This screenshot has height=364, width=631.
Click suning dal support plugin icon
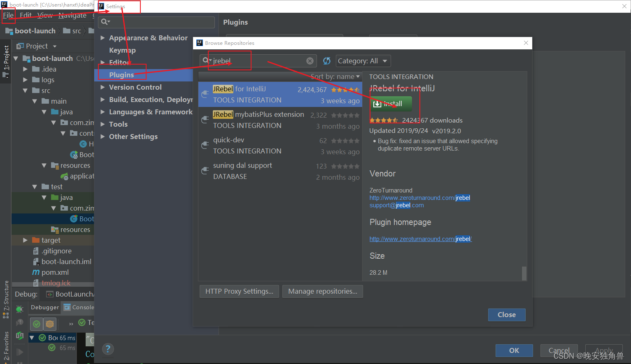205,171
